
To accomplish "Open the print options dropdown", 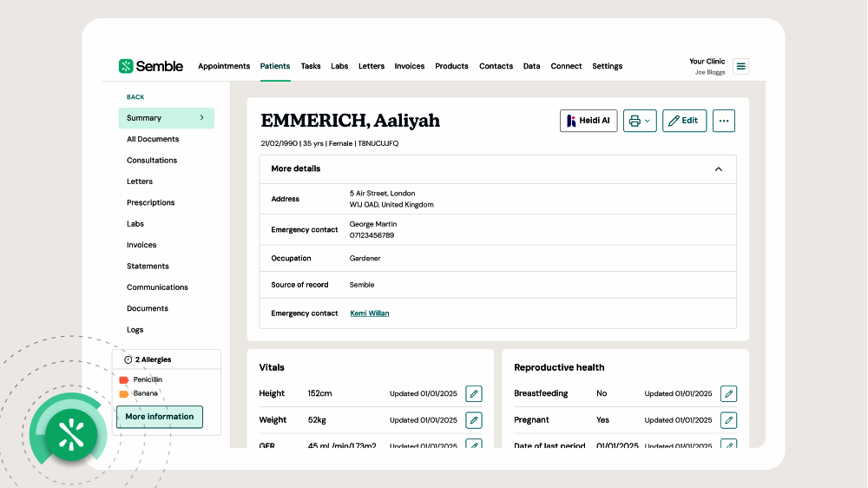I will pyautogui.click(x=640, y=121).
